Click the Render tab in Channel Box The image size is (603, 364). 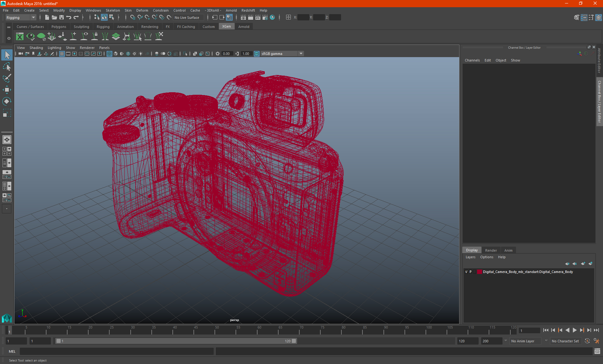coord(491,250)
